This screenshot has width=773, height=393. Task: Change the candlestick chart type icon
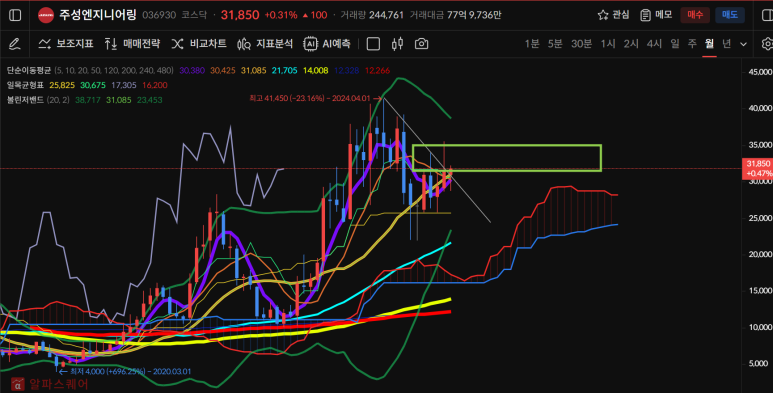[x=397, y=44]
